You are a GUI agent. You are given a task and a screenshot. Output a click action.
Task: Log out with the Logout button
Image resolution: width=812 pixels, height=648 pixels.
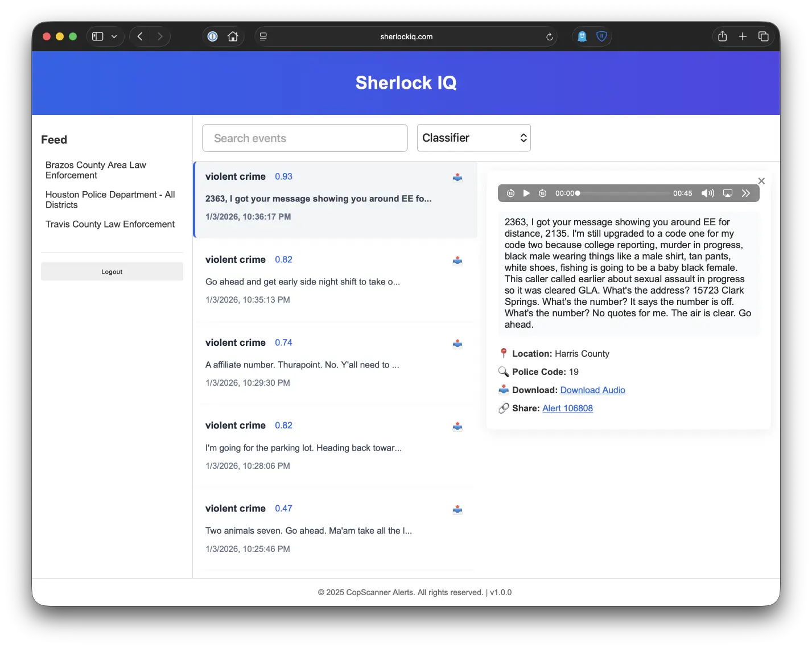point(112,271)
